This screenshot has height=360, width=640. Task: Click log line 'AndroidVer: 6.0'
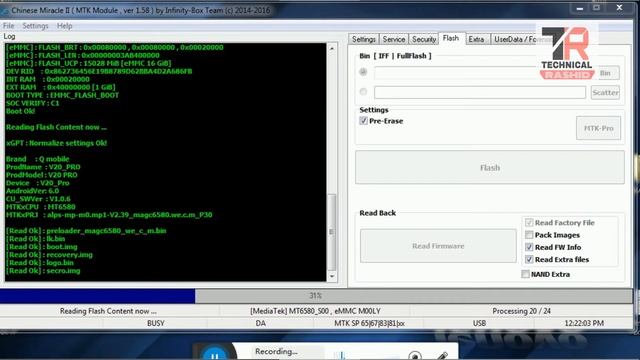[32, 191]
